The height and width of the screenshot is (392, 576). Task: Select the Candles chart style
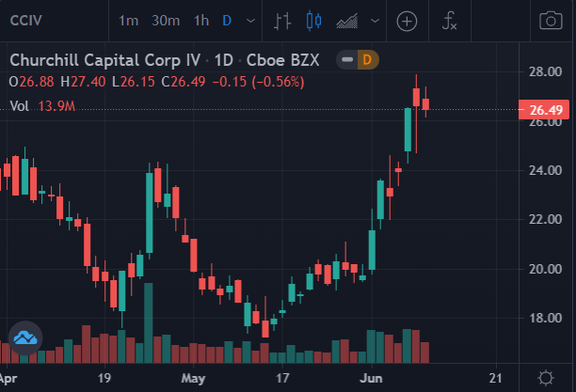pyautogui.click(x=313, y=21)
